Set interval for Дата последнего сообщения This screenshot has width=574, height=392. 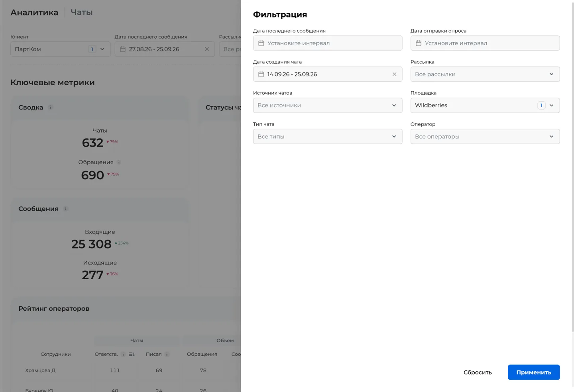pos(328,43)
